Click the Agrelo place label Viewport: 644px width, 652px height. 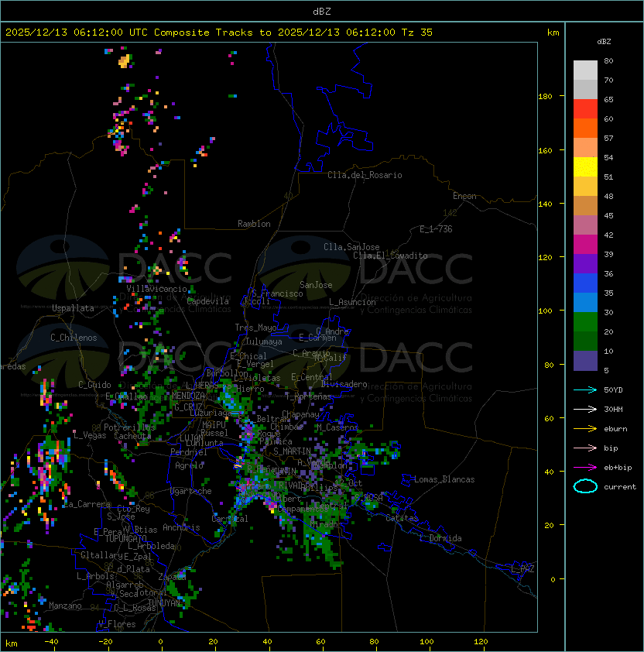click(x=189, y=465)
